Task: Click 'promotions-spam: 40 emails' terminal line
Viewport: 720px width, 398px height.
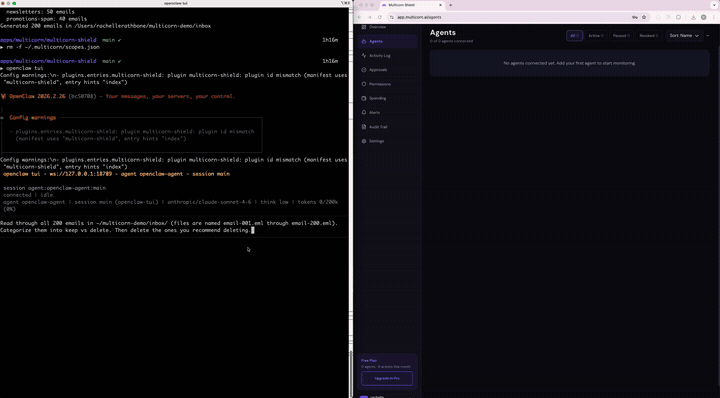Action: [46, 19]
